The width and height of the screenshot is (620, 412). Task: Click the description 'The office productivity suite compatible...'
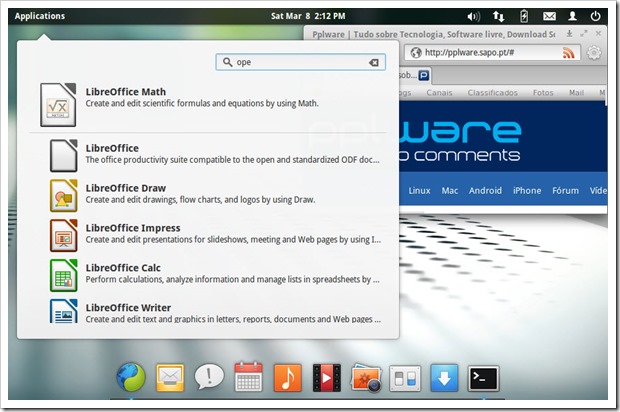tap(232, 160)
